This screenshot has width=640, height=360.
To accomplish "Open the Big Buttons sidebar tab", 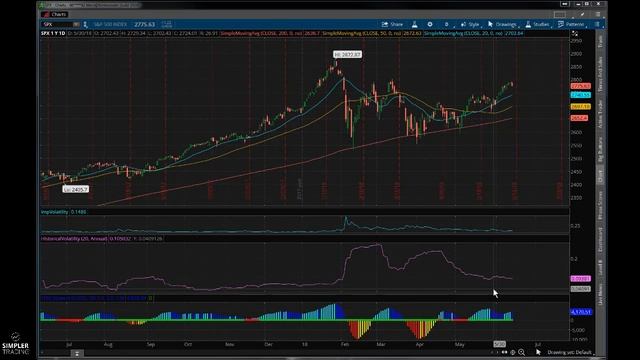I will [600, 150].
